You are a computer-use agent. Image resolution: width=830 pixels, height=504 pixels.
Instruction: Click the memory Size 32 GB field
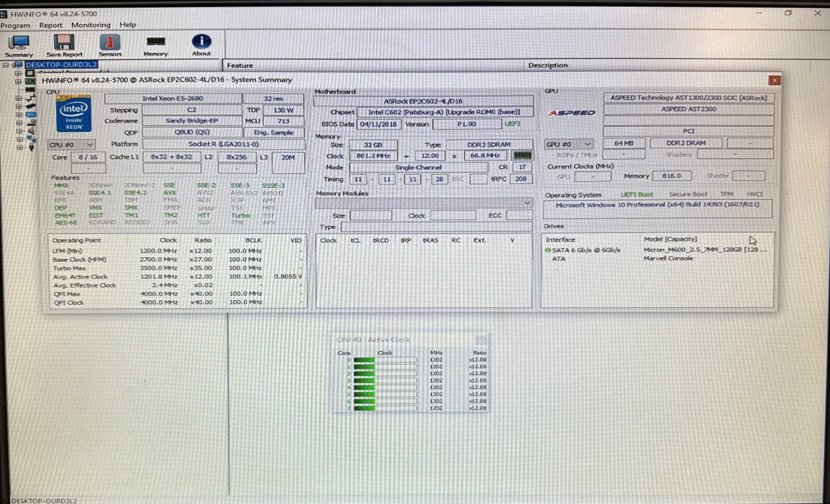pos(373,145)
